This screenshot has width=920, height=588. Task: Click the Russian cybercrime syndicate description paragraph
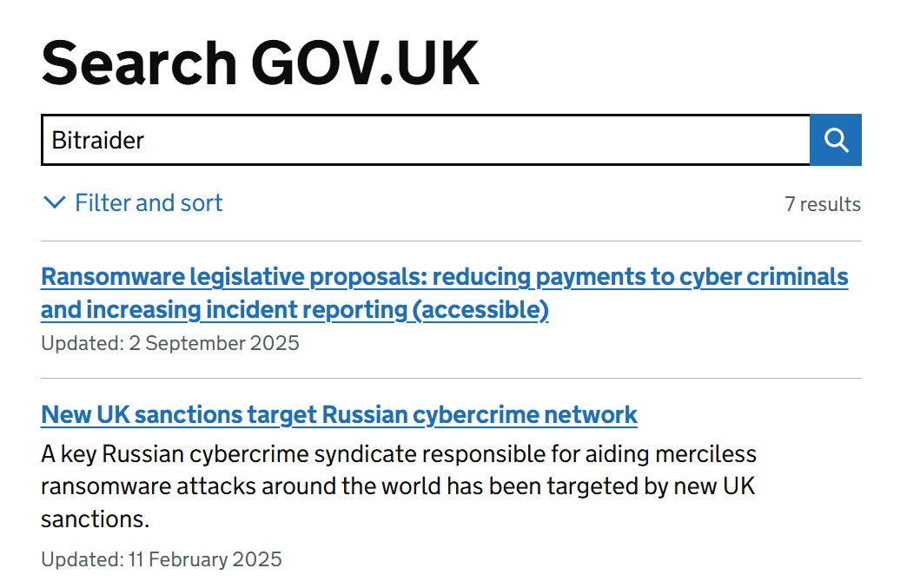[398, 486]
